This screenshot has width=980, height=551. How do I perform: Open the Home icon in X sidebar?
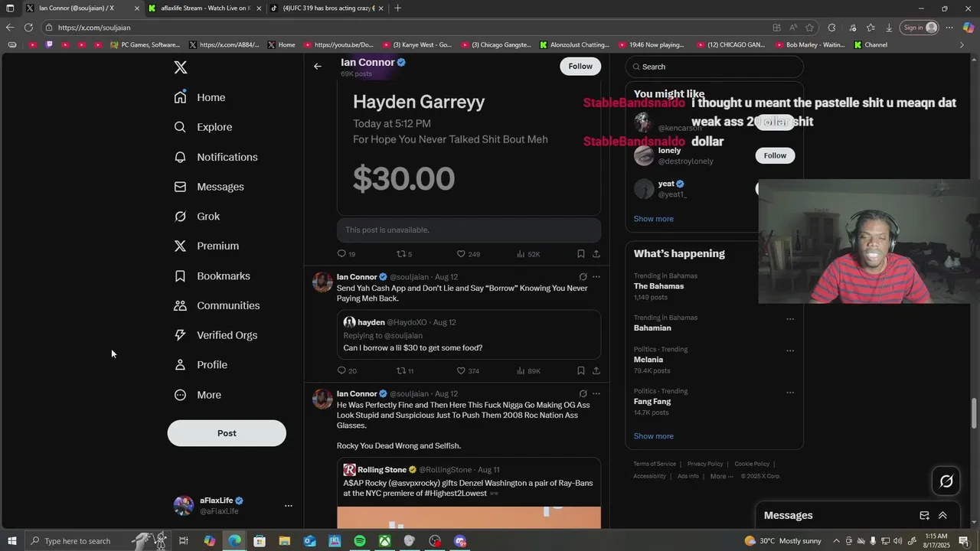tap(180, 97)
